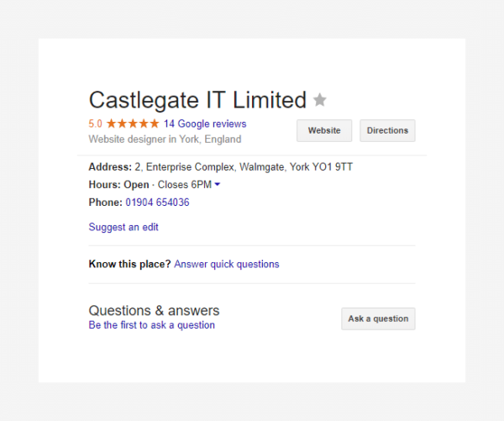Viewport: 504px width, 421px height.
Task: Save Castlegate IT Limited with star icon
Action: coord(320,100)
